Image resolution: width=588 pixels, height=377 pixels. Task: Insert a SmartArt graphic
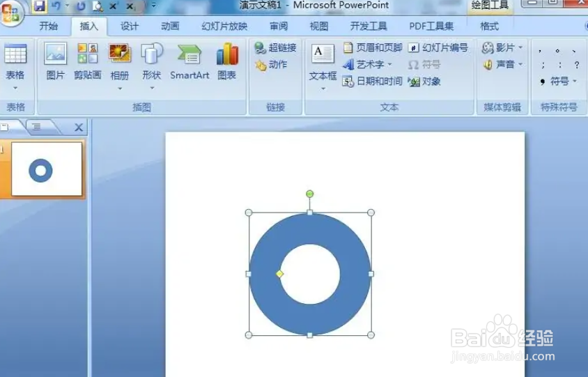tap(189, 61)
